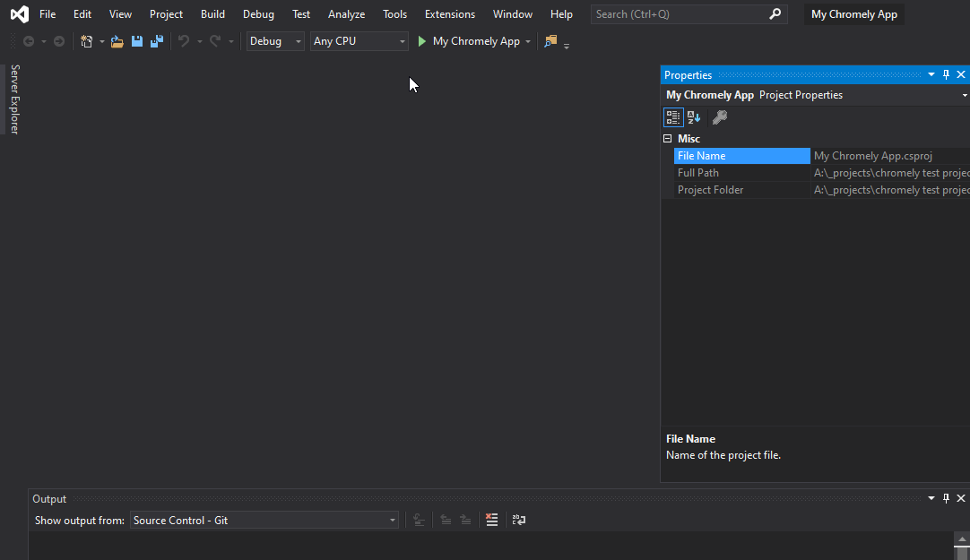Open the Tools menu

394,14
